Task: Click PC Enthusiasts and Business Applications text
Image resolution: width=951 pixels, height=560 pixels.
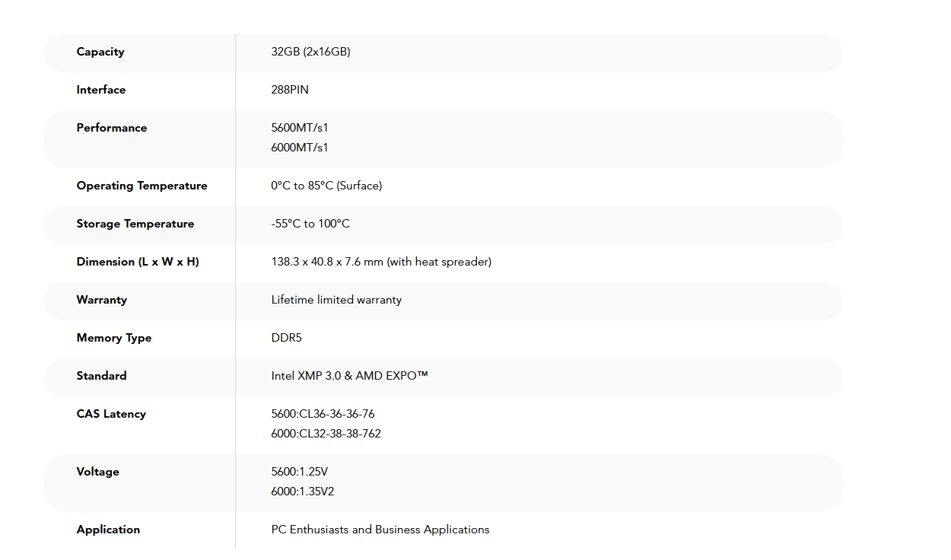Action: point(380,530)
